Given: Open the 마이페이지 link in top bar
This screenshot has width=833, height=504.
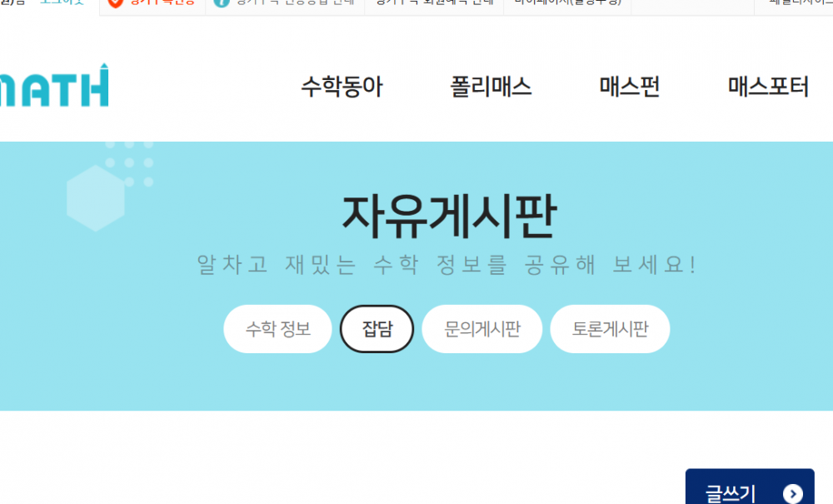Looking at the screenshot, I should [567, 2].
